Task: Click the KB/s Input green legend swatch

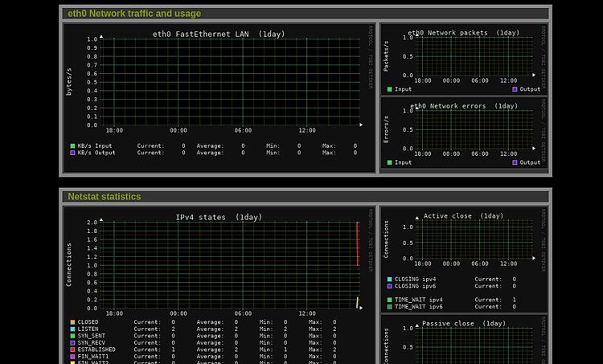Action: tap(72, 145)
